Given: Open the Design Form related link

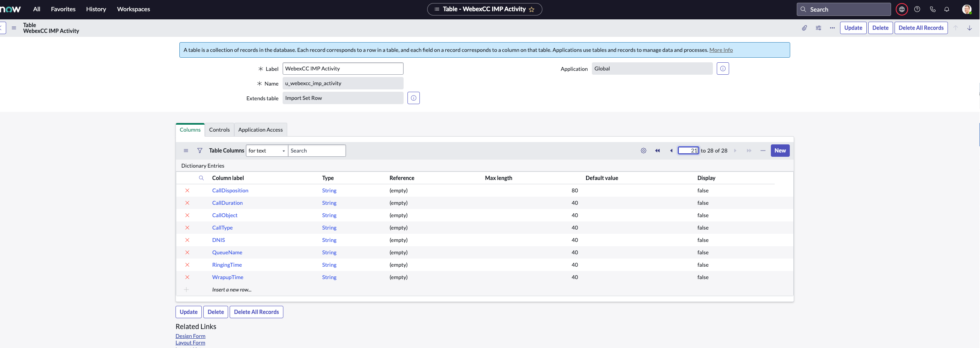Looking at the screenshot, I should tap(190, 336).
